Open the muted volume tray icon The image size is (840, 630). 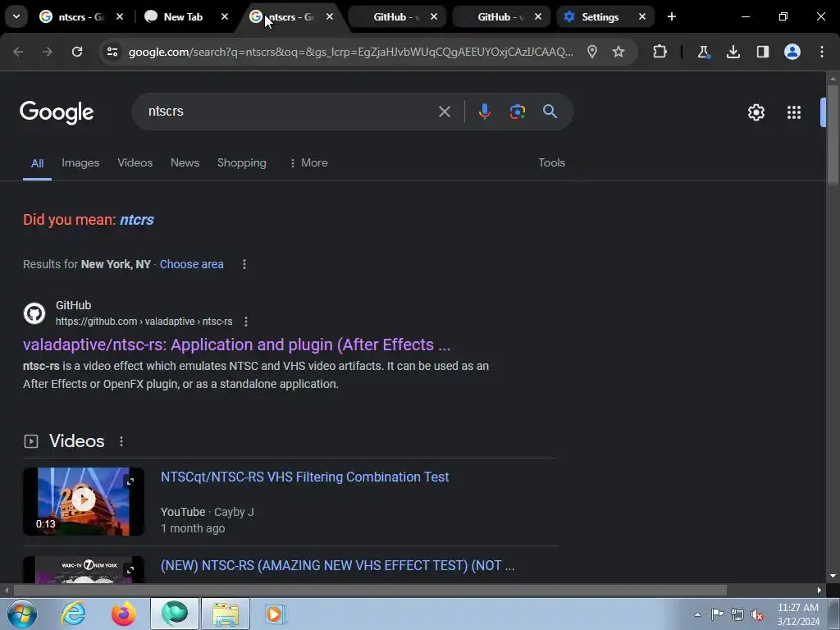[x=757, y=614]
